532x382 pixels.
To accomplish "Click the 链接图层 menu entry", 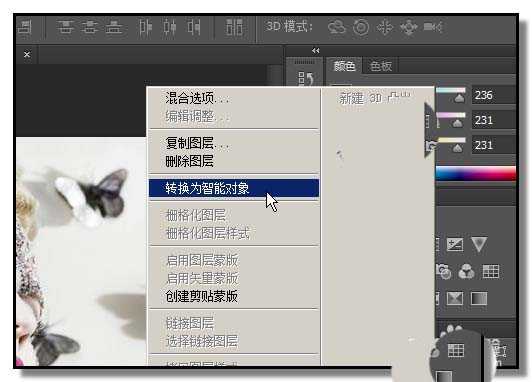I will click(x=234, y=323).
